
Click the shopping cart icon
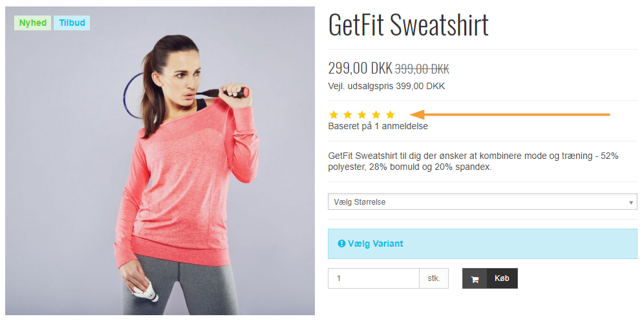point(475,279)
